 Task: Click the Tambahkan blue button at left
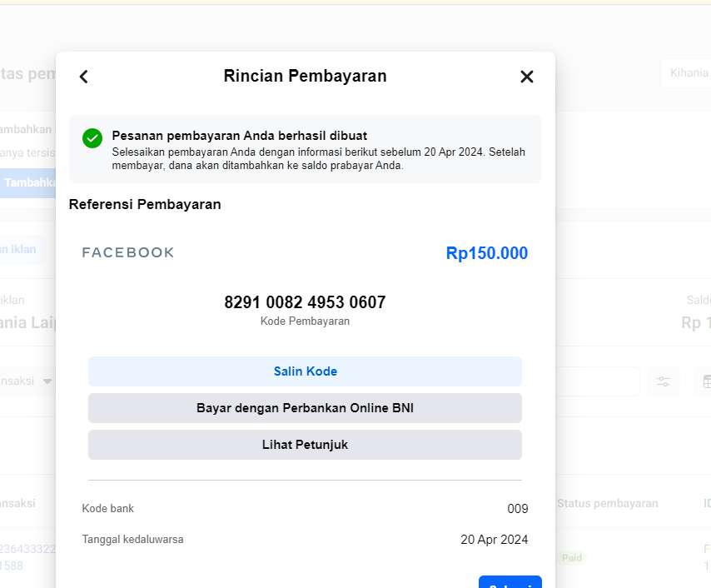pyautogui.click(x=28, y=183)
